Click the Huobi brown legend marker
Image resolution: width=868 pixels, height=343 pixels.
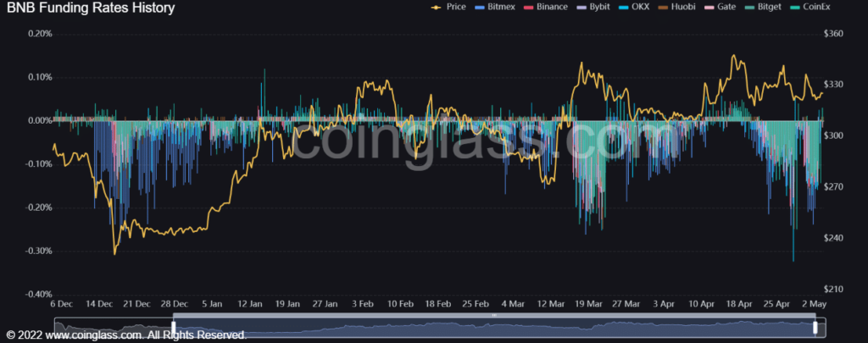coord(664,8)
